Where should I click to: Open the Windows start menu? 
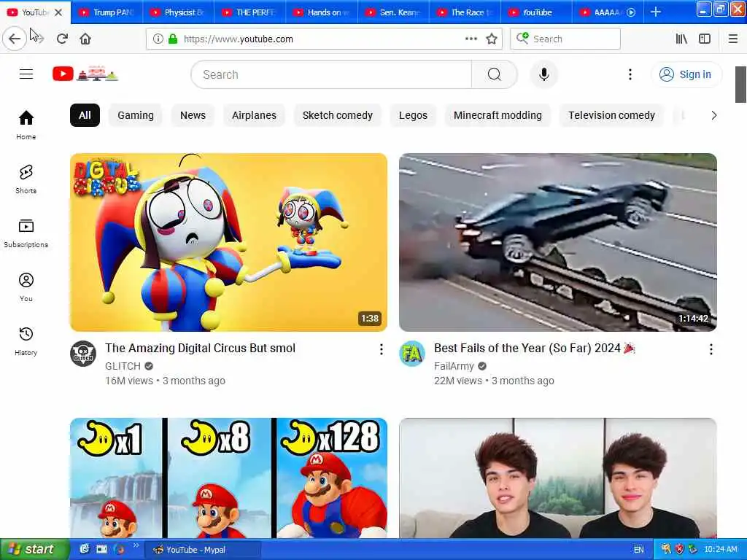pos(34,550)
